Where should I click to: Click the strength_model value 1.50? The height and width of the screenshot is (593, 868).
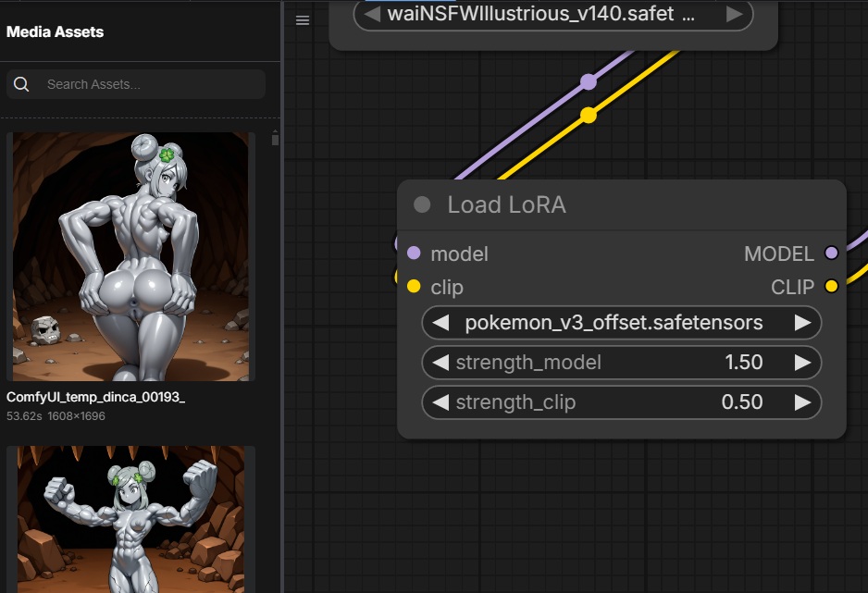point(743,363)
